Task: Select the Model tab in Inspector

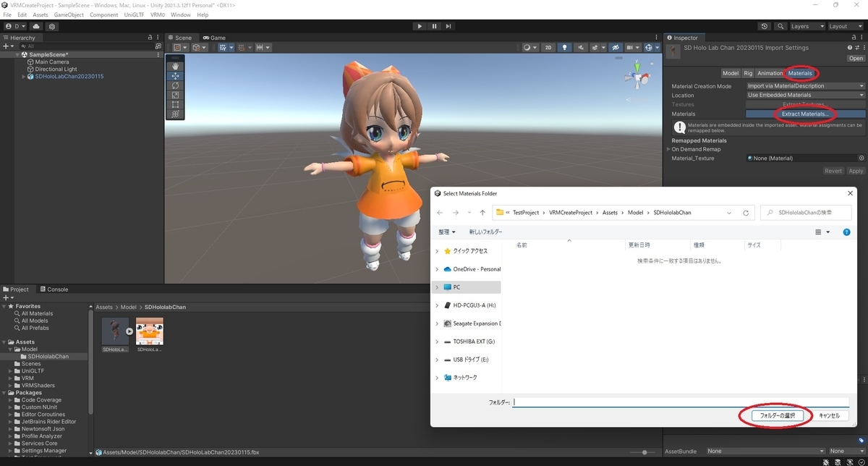Action: click(x=731, y=73)
